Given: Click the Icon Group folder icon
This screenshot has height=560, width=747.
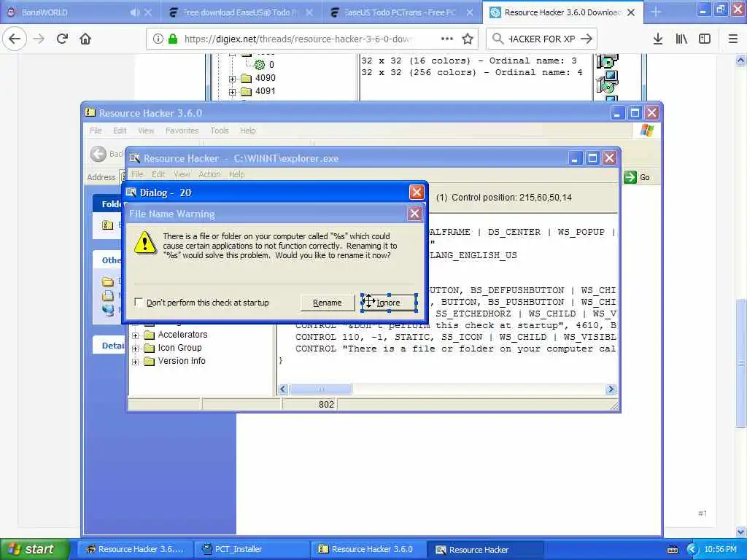Looking at the screenshot, I should coord(150,348).
